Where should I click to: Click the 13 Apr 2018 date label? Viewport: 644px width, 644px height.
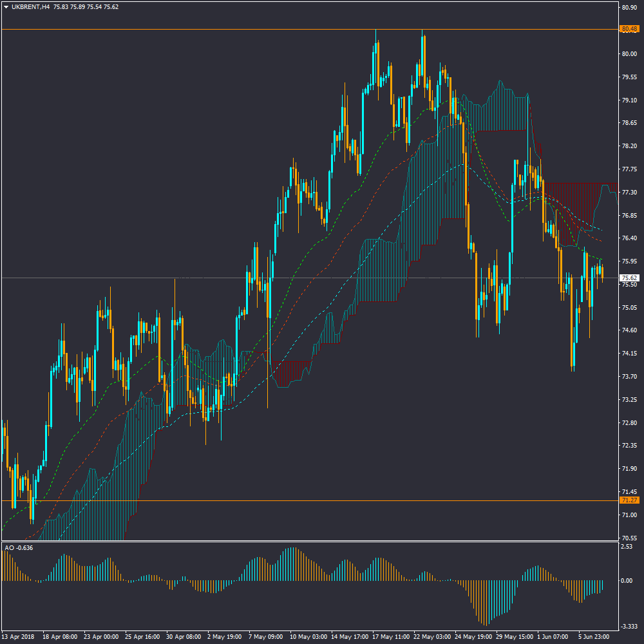tap(17, 636)
